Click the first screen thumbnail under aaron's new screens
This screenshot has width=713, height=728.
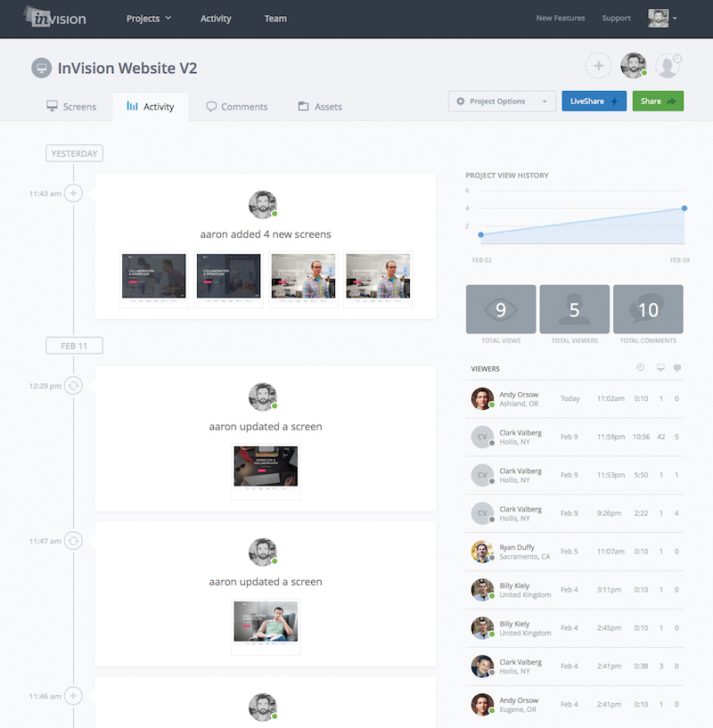coord(154,274)
